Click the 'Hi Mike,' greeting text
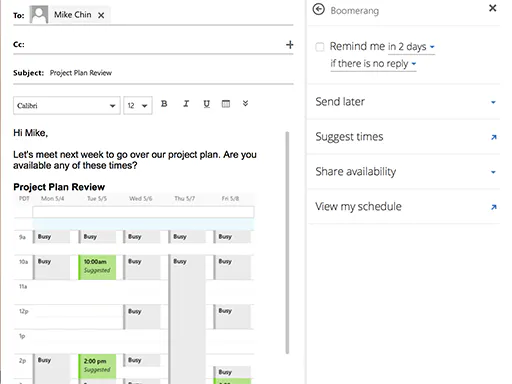Image resolution: width=512 pixels, height=384 pixels. (x=31, y=133)
